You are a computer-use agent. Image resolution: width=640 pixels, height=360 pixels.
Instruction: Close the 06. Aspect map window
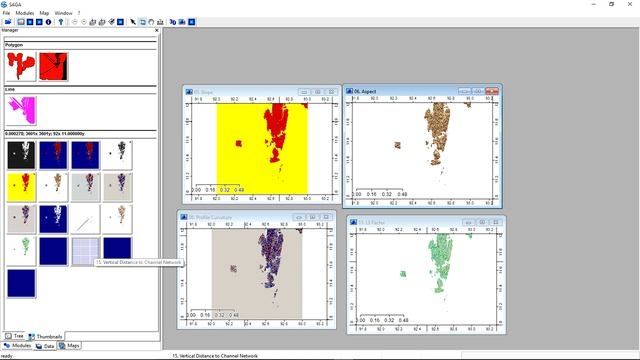492,91
